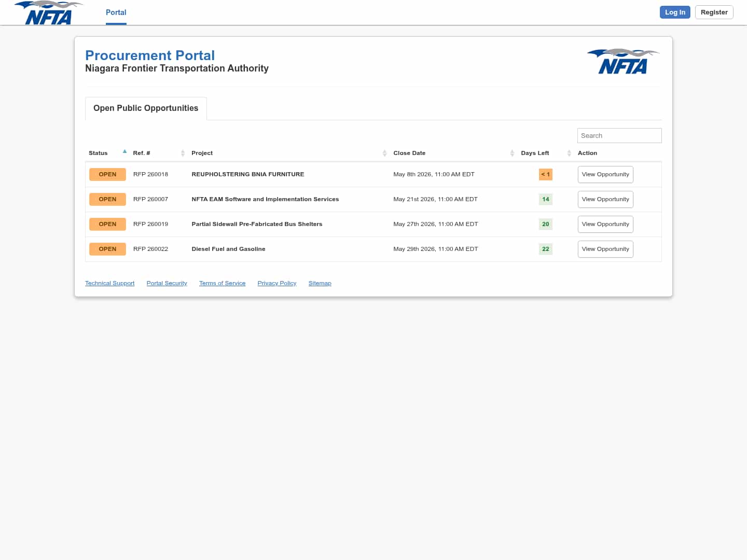View Opportunity for Diesel Fuel and Gasoline
Screen dimensions: 747x560
coord(605,249)
